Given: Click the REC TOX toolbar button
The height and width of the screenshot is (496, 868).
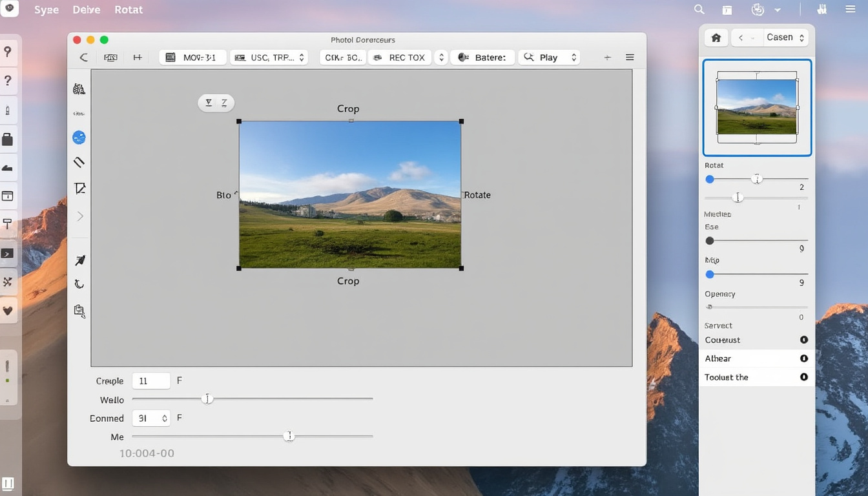Looking at the screenshot, I should 400,57.
